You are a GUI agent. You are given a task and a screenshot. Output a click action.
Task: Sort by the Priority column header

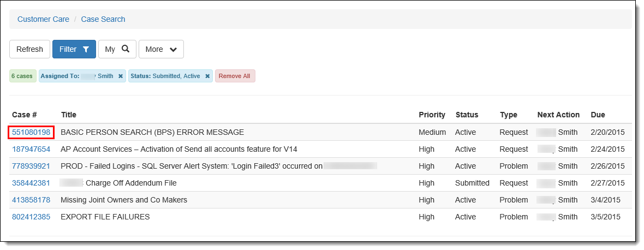click(432, 115)
